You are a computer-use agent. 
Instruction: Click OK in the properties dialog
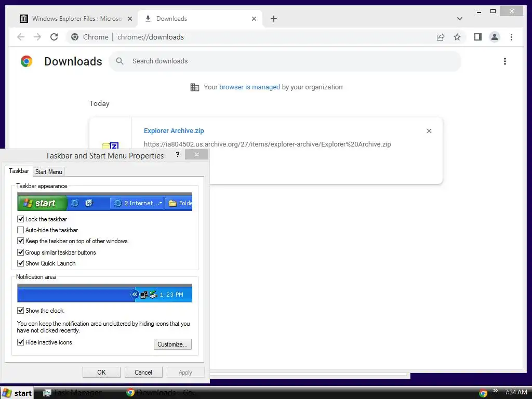click(101, 373)
